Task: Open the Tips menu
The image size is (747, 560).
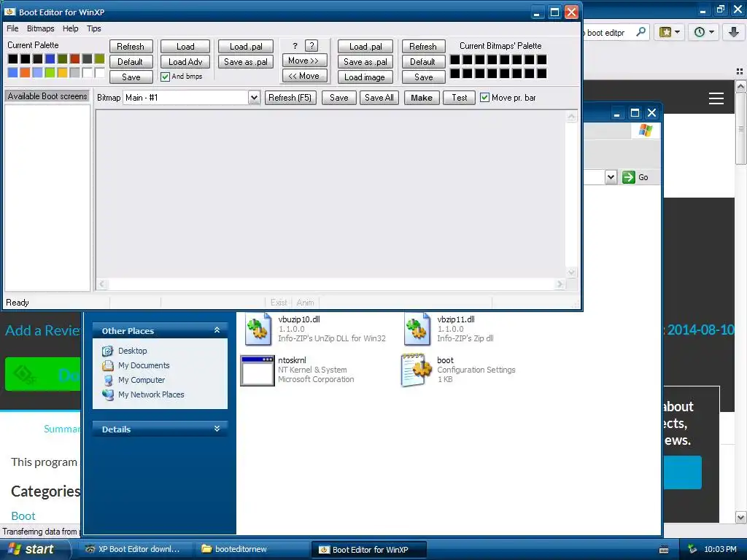Action: pyautogui.click(x=94, y=28)
